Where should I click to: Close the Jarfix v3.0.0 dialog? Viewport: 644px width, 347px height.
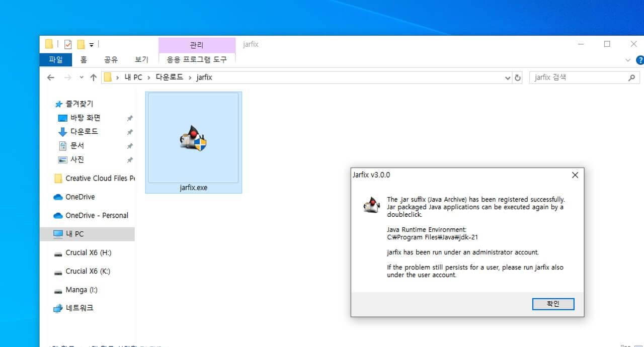(575, 175)
